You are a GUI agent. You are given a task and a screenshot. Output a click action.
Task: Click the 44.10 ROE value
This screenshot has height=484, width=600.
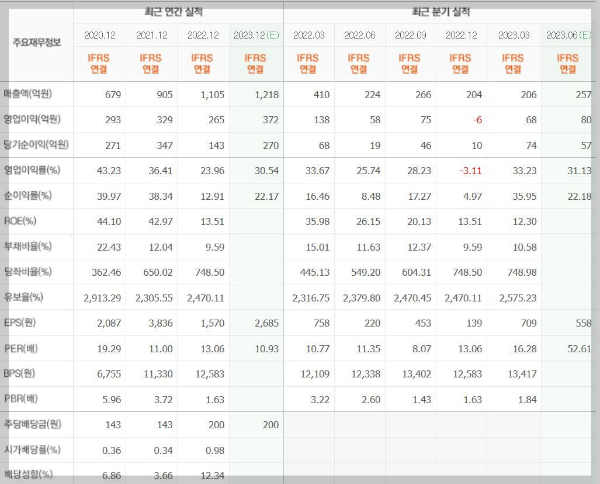(x=109, y=222)
